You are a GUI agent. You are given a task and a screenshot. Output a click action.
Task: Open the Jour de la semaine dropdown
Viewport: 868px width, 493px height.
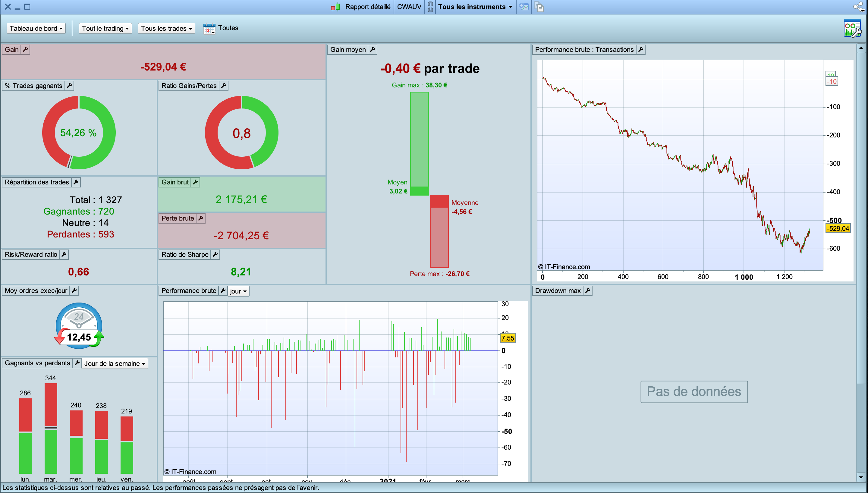(x=115, y=363)
